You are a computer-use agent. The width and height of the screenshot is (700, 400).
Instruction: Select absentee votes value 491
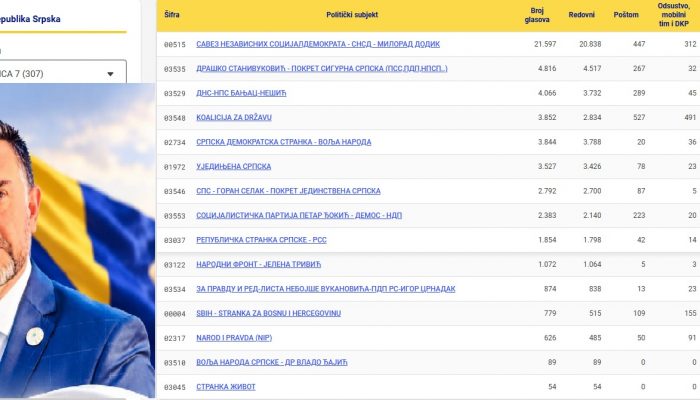(690, 117)
